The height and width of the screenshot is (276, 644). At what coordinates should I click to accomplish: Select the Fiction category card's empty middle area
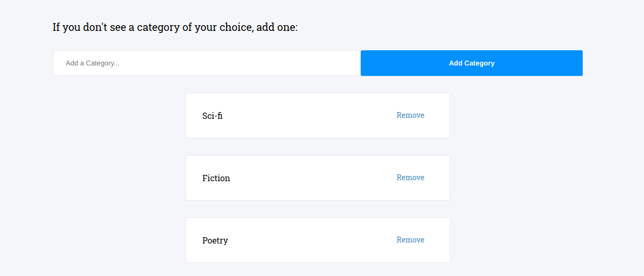point(309,178)
